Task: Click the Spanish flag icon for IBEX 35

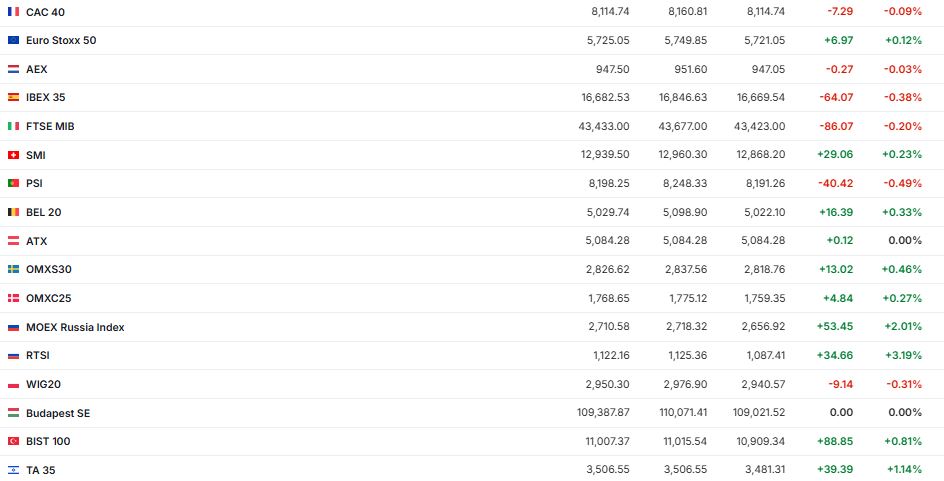Action: 13,97
